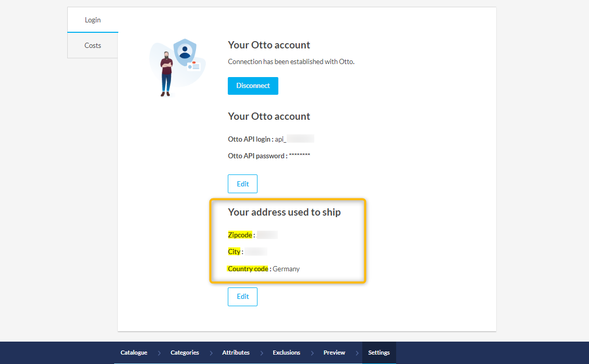
Task: Click the highlighted City label
Action: [234, 252]
